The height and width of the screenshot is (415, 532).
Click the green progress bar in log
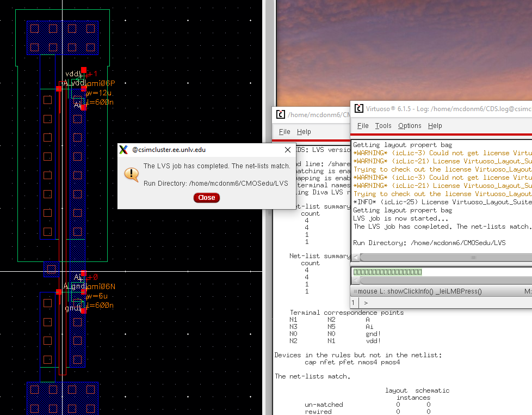tap(387, 272)
